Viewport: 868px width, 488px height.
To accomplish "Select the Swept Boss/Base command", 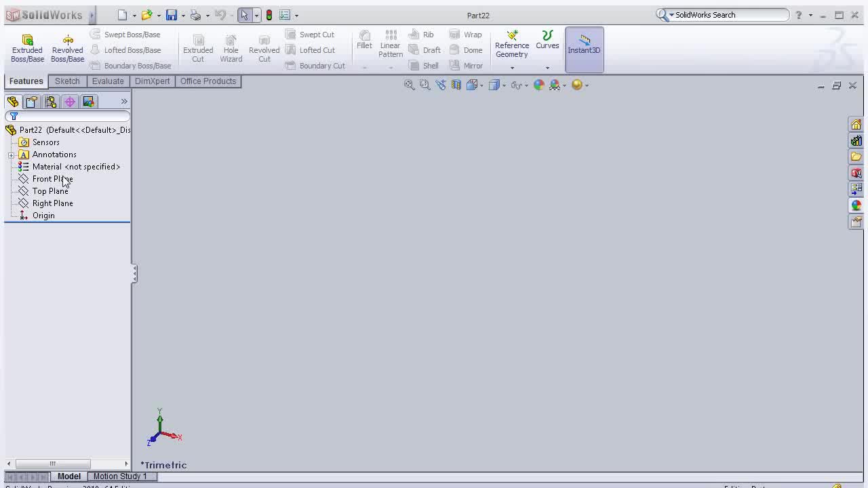I will pos(125,35).
